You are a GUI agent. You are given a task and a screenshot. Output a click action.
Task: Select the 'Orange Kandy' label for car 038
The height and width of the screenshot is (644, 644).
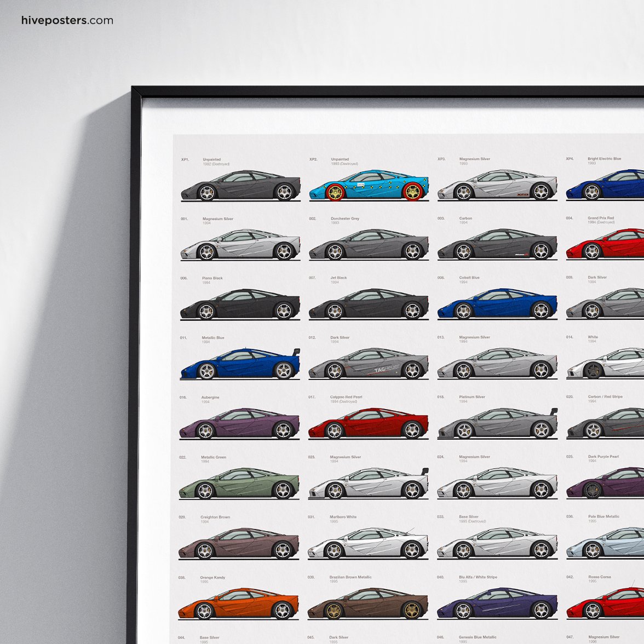click(212, 577)
